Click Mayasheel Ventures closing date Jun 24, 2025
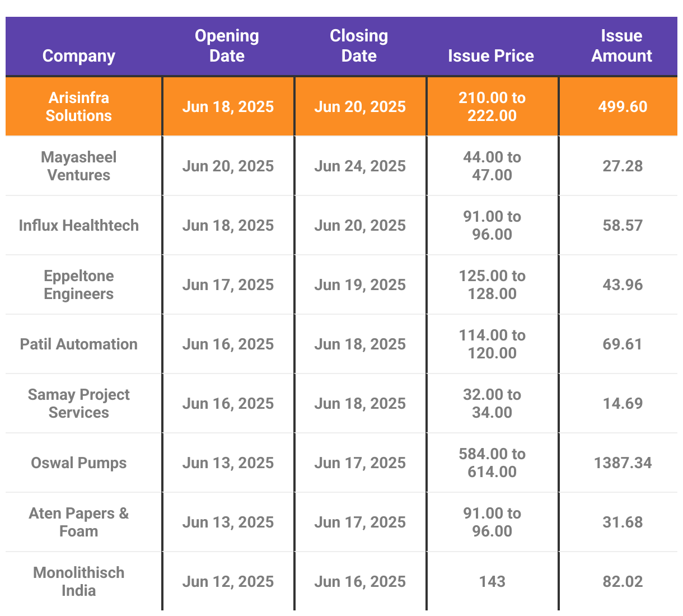The image size is (683, 616). [x=360, y=166]
